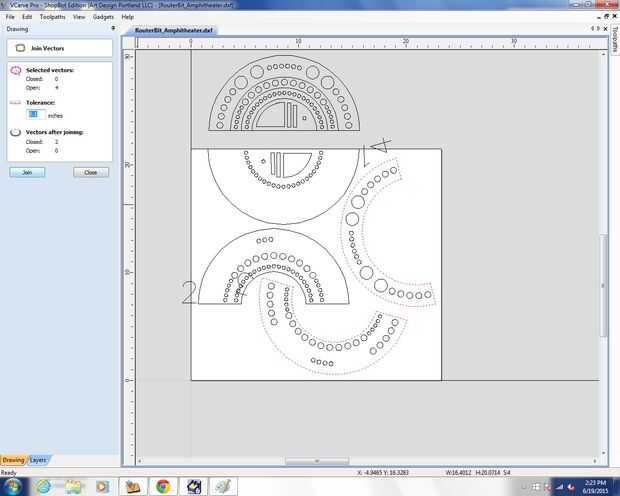The width and height of the screenshot is (620, 496).
Task: Open the Edit menu
Action: pyautogui.click(x=27, y=17)
